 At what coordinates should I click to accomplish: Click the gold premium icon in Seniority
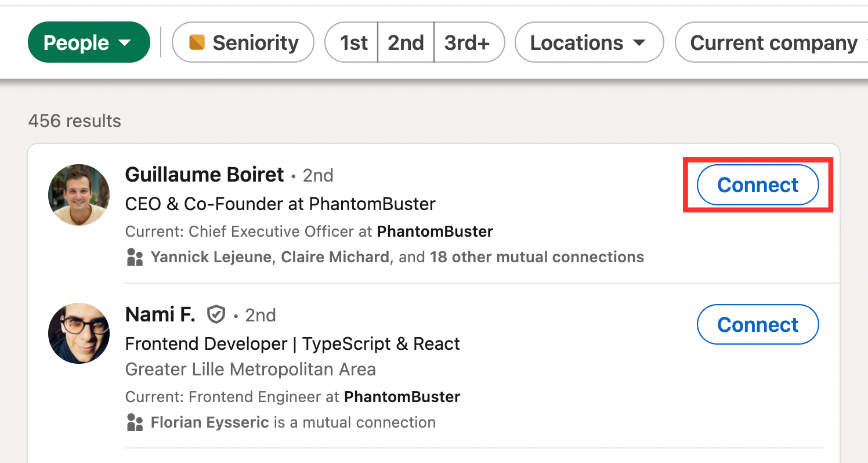coord(197,42)
